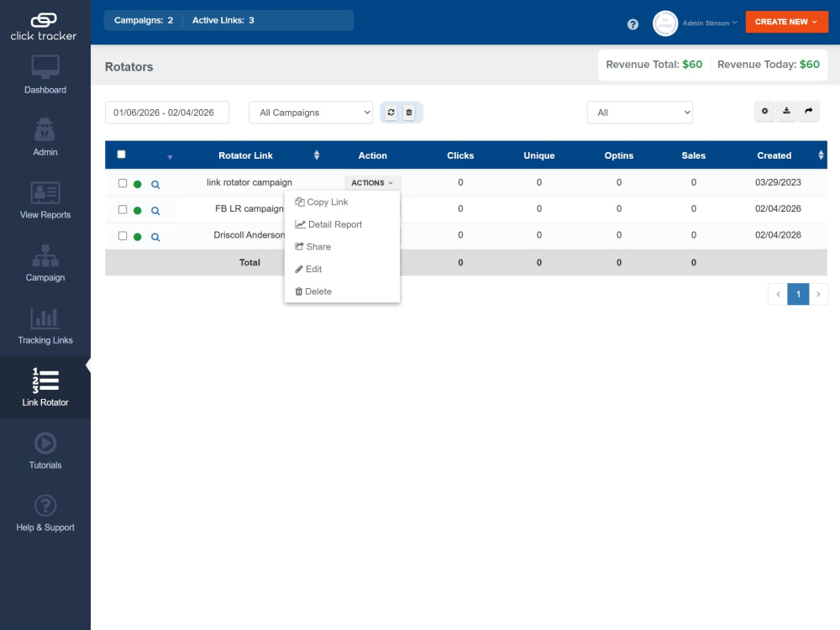Click green status dot of link rotator campaign
Viewport: 840px width, 630px height.
coord(138,184)
